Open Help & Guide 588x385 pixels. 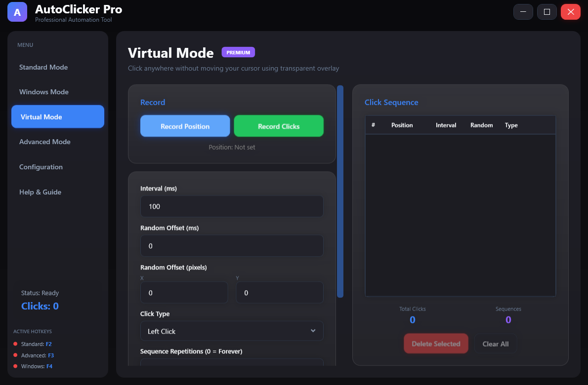pyautogui.click(x=40, y=192)
